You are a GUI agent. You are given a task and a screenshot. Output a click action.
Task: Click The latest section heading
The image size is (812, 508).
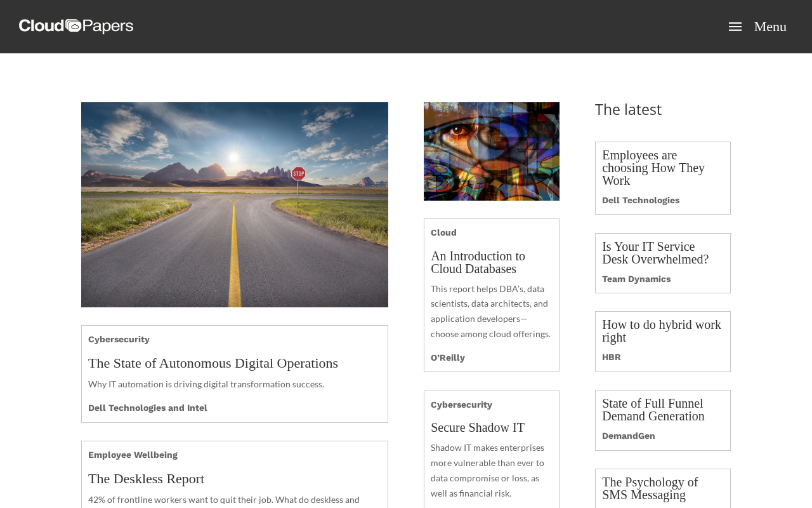click(x=628, y=109)
